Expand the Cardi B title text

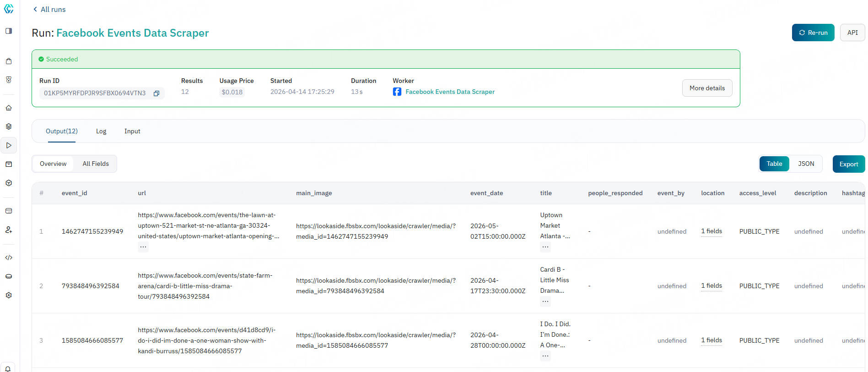pyautogui.click(x=545, y=301)
